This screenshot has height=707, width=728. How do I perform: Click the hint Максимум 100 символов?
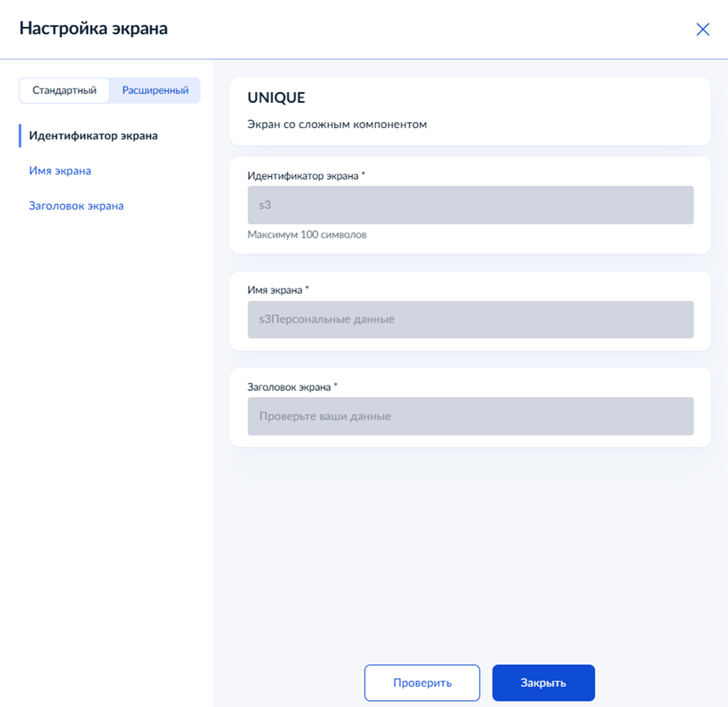click(306, 234)
